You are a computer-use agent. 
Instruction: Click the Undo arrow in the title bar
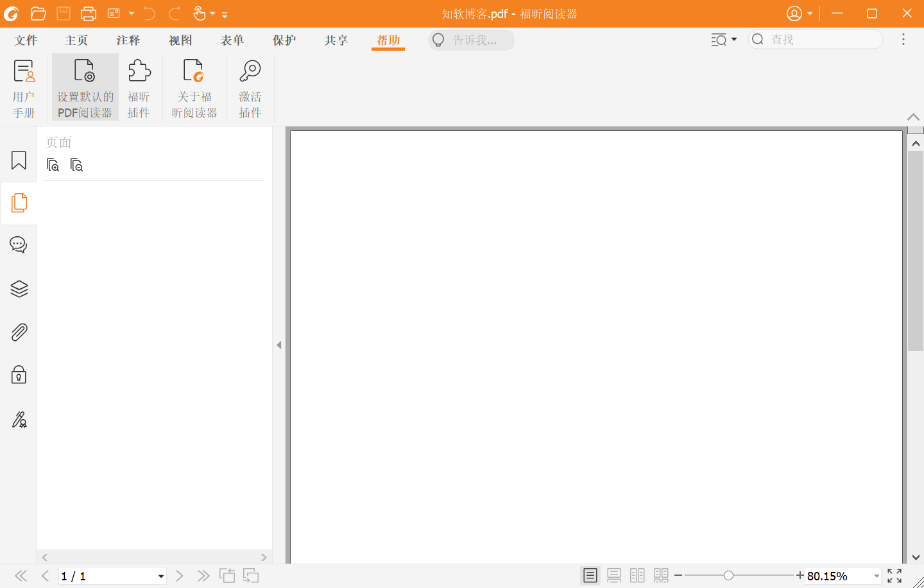(x=149, y=13)
